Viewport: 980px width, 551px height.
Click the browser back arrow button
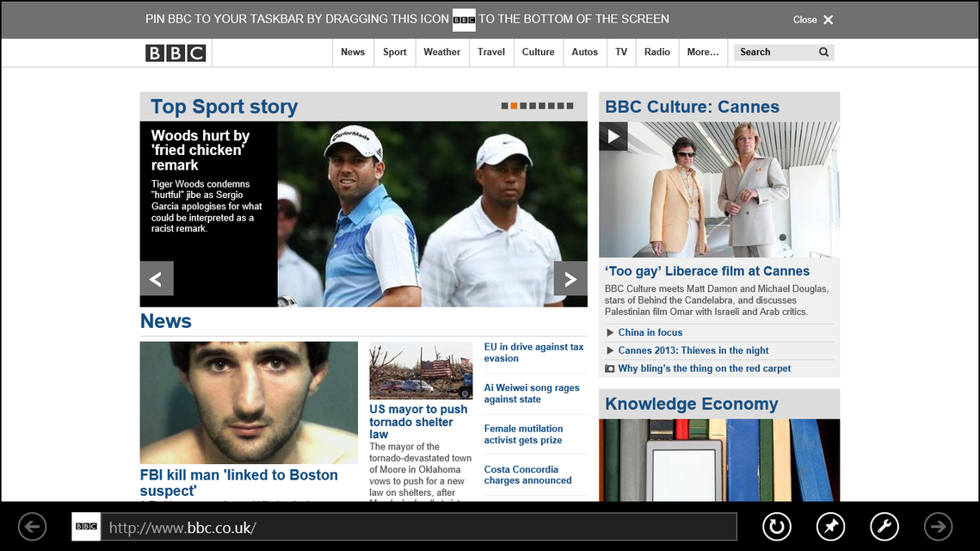coord(32,527)
